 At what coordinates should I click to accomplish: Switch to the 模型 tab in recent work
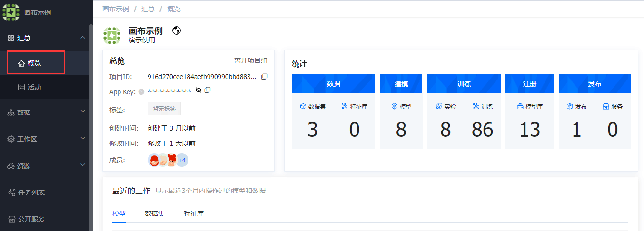119,213
